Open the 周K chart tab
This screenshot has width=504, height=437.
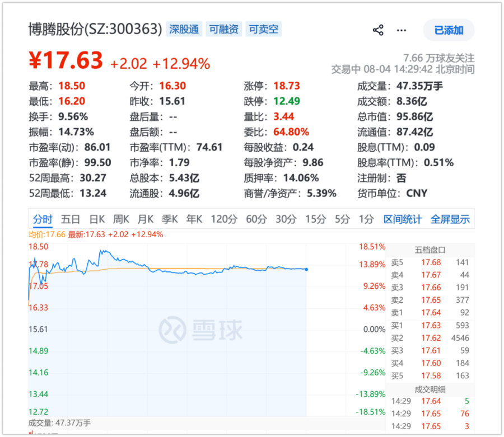121,219
